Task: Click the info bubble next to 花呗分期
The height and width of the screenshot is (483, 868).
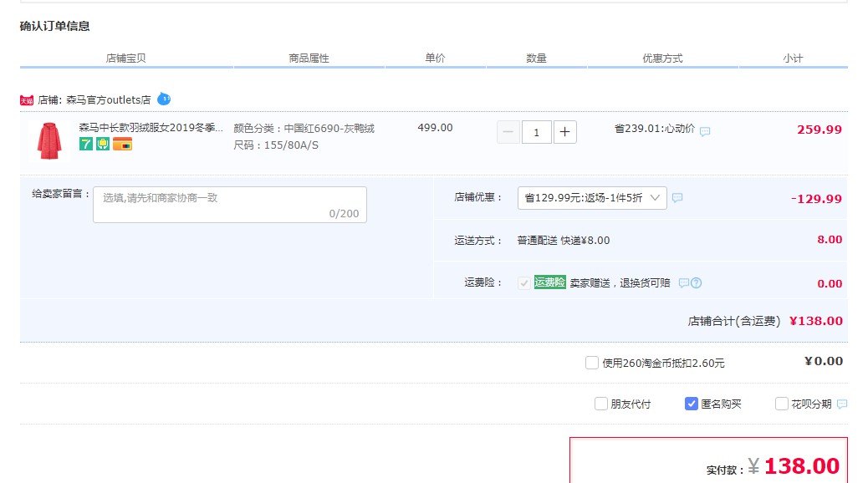Action: 842,404
